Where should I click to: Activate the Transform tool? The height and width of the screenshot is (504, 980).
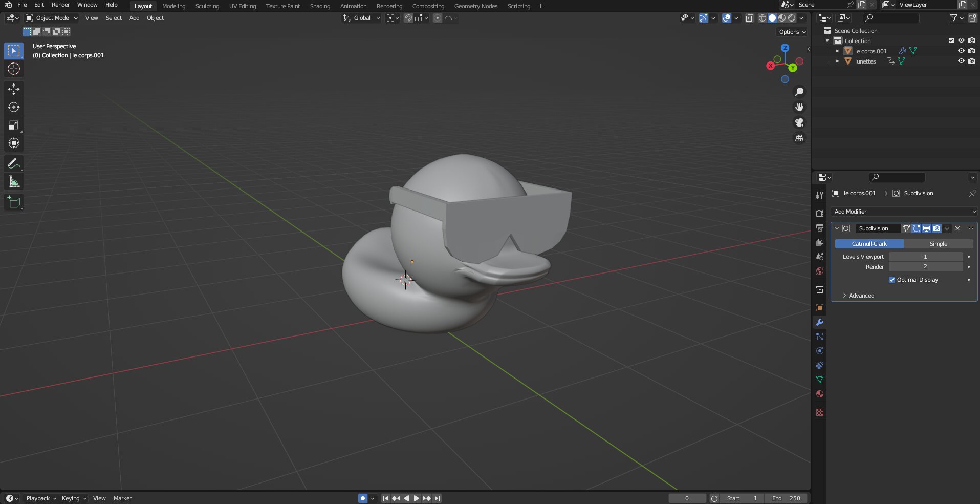point(14,143)
